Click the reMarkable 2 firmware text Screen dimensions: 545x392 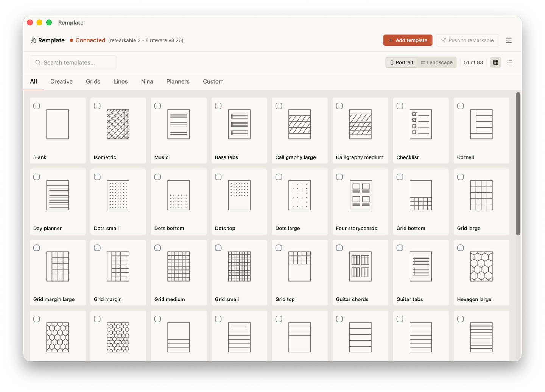pyautogui.click(x=146, y=40)
